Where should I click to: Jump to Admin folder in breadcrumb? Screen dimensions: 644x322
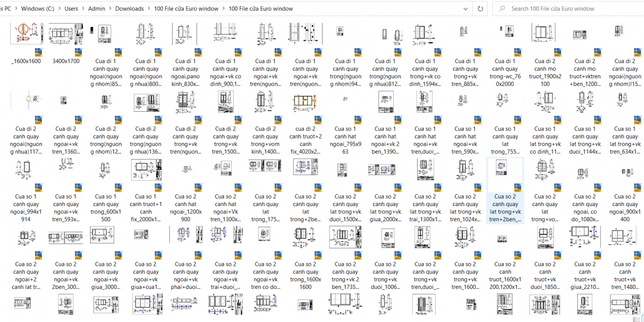[x=97, y=8]
